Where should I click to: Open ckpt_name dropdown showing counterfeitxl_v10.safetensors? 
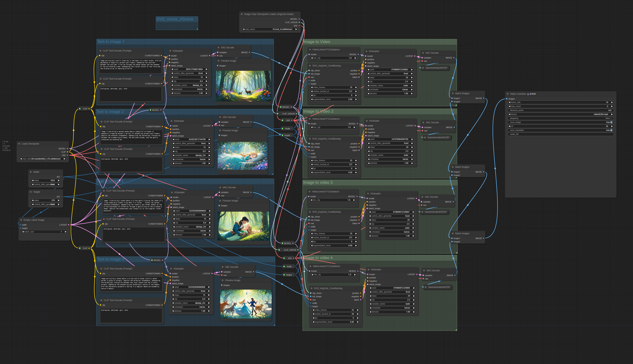click(43, 159)
